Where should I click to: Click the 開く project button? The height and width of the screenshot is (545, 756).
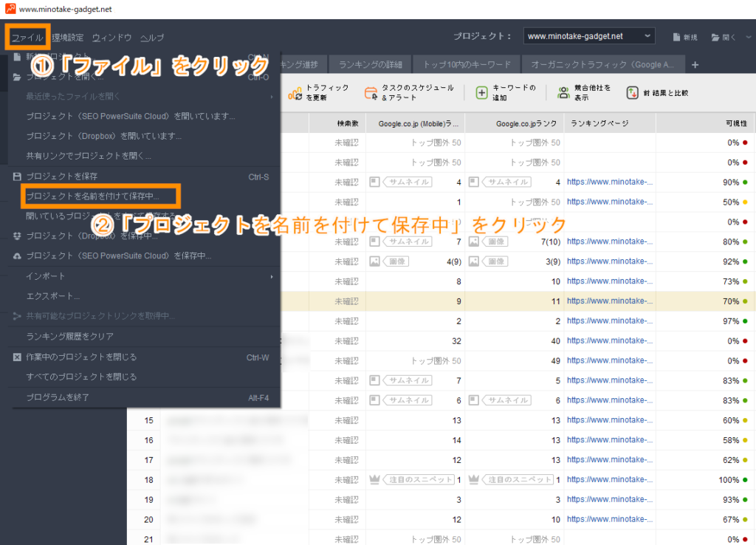(x=724, y=37)
